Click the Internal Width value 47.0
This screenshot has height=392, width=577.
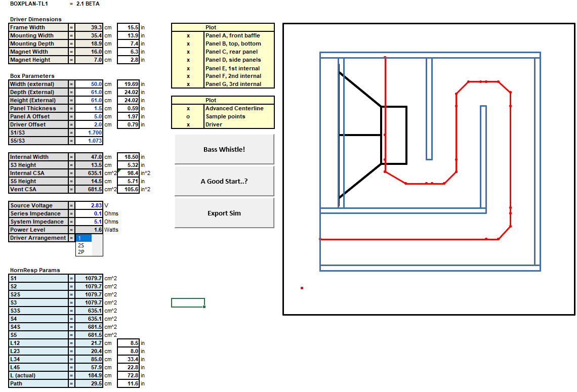click(x=89, y=157)
